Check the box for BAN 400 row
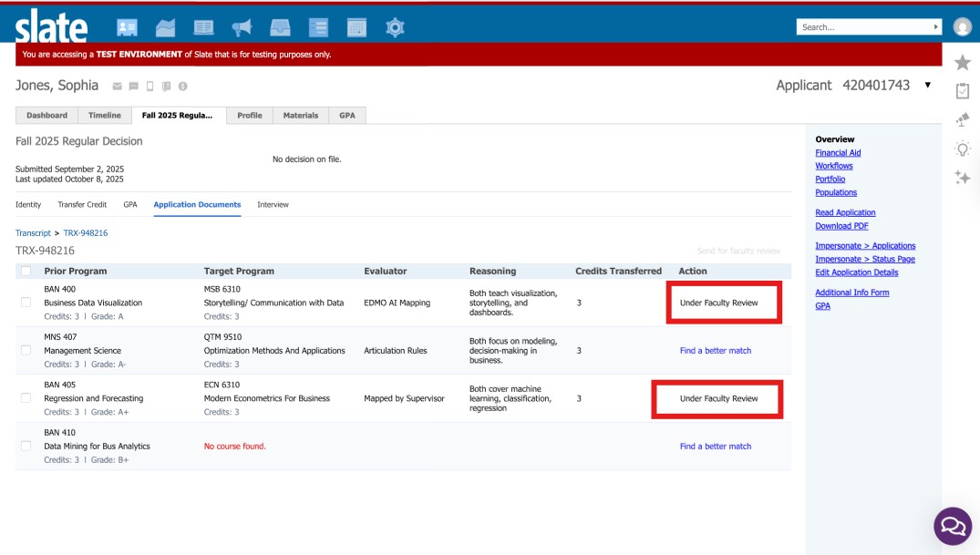Screen dimensions: 980x555 26,303
